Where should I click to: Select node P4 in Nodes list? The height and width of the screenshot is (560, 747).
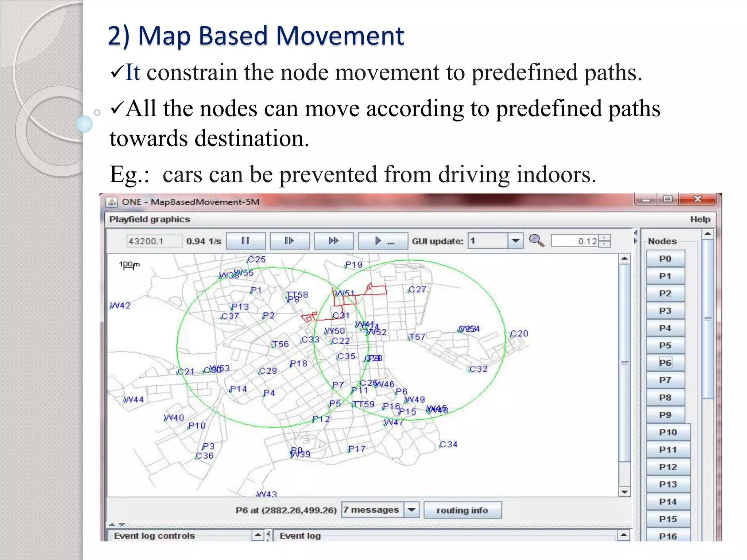point(665,328)
